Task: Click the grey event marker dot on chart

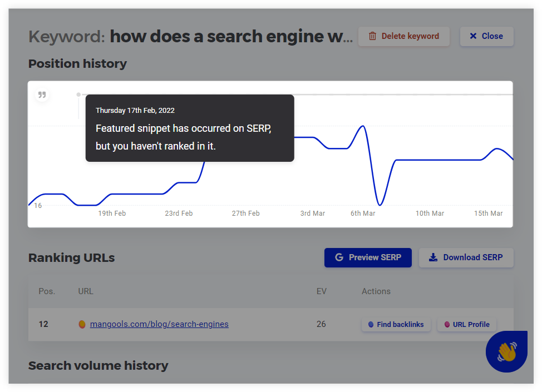Action: point(78,95)
